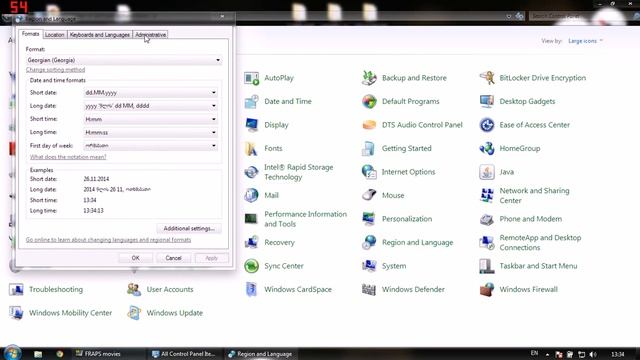Open the User Accounts icon
The image size is (640, 360).
coord(133,289)
